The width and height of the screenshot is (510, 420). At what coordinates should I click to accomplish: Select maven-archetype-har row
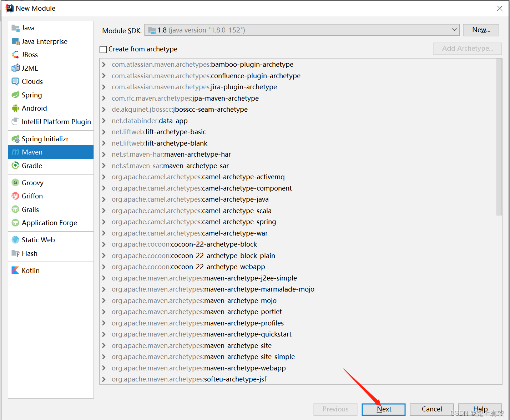coord(298,155)
